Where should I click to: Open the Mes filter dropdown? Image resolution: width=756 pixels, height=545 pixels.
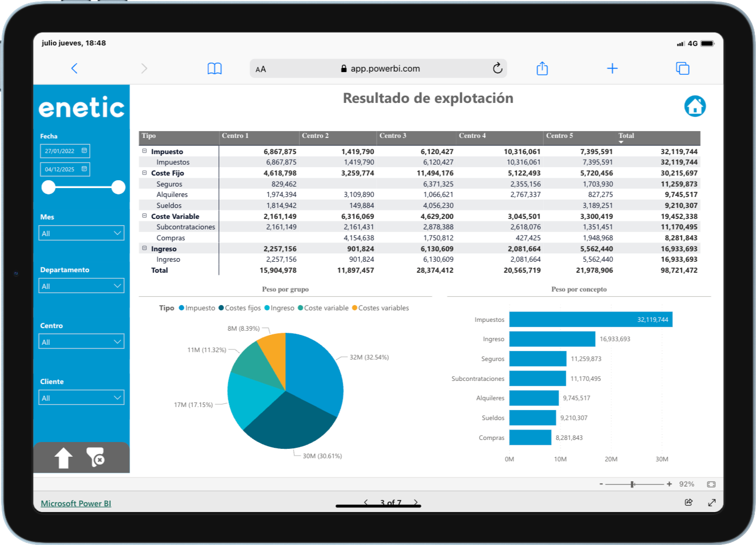(82, 233)
